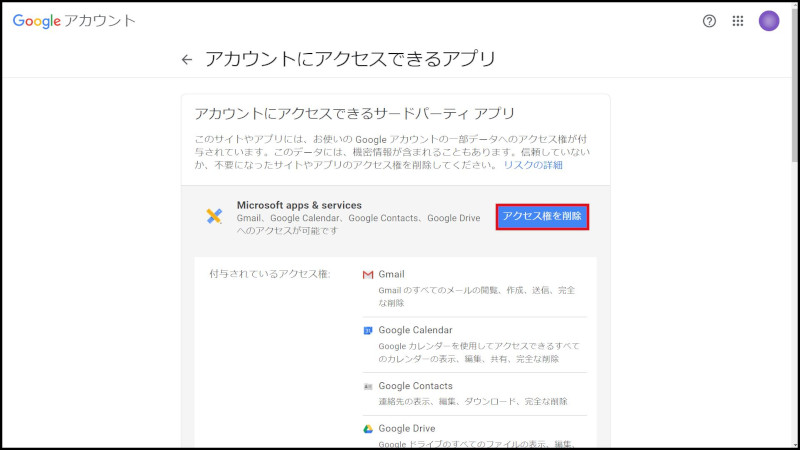Click the Google Drive triangle icon

coord(368,428)
